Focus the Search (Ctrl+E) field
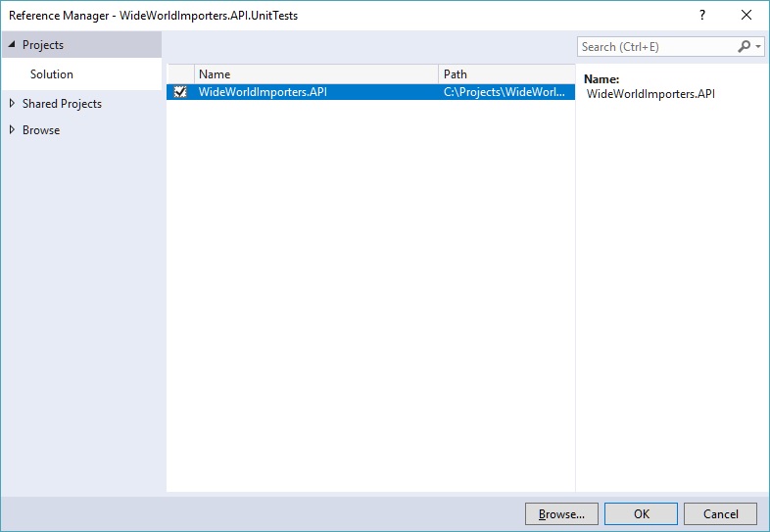This screenshot has width=770, height=532. click(654, 46)
